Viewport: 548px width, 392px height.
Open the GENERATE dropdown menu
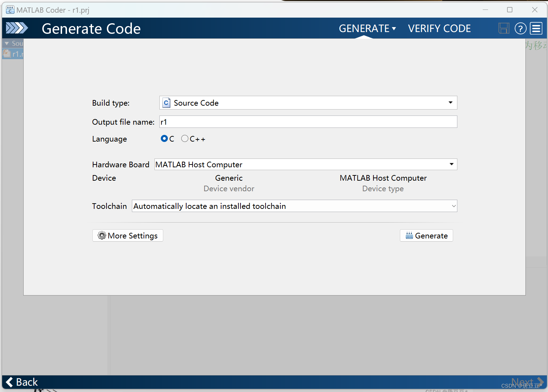367,29
